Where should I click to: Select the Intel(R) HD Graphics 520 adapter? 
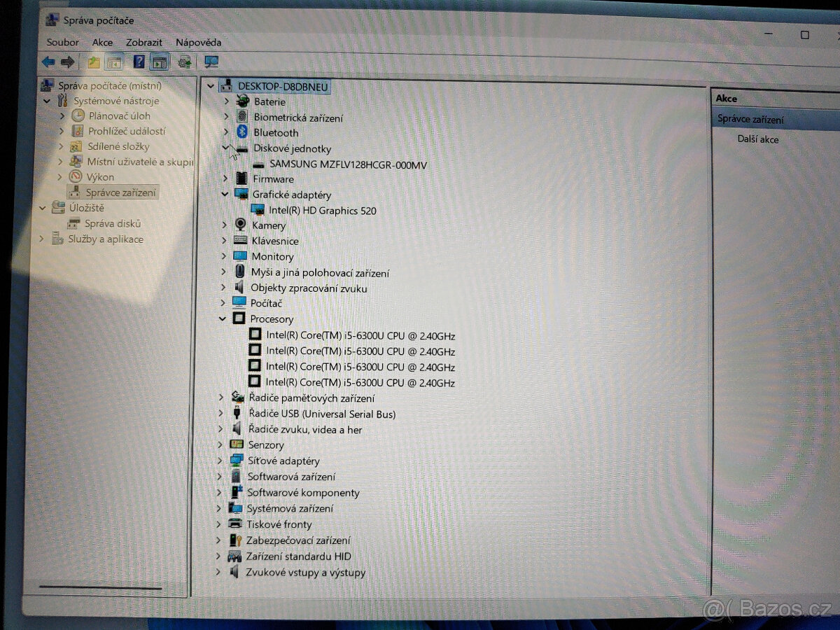[323, 210]
